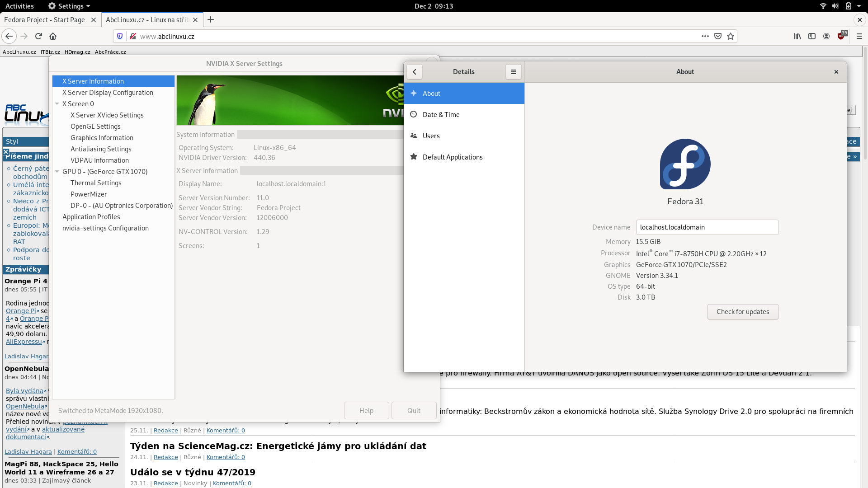Open AbcPráce.cz bookmark
The height and width of the screenshot is (488, 868).
coord(110,52)
